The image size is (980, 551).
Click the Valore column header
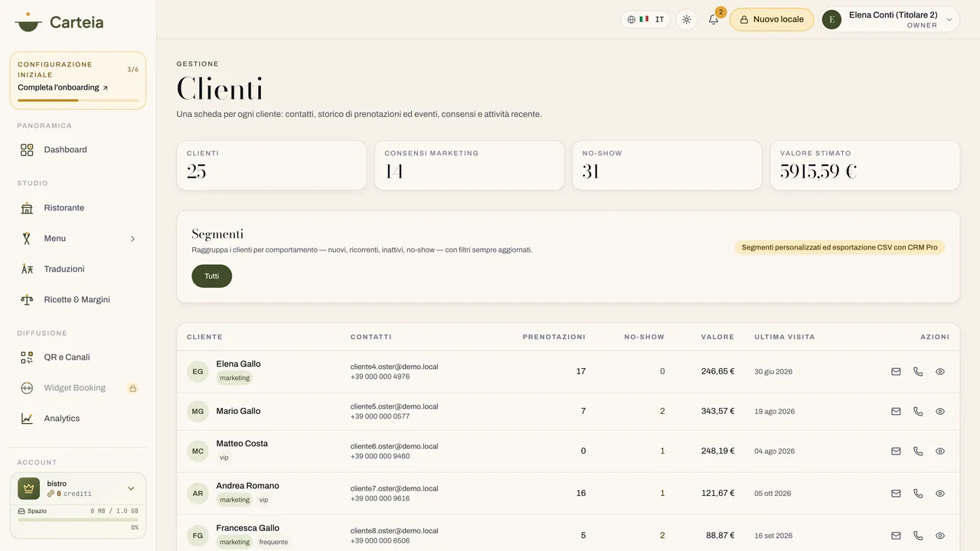click(717, 337)
